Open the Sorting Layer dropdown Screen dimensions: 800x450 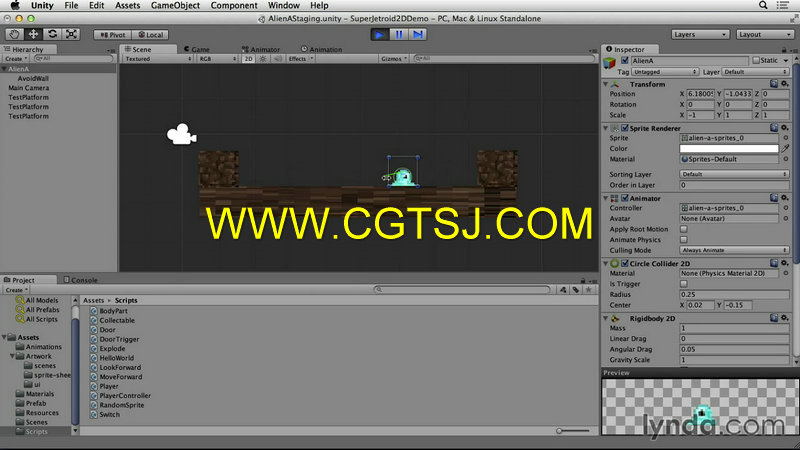click(734, 174)
